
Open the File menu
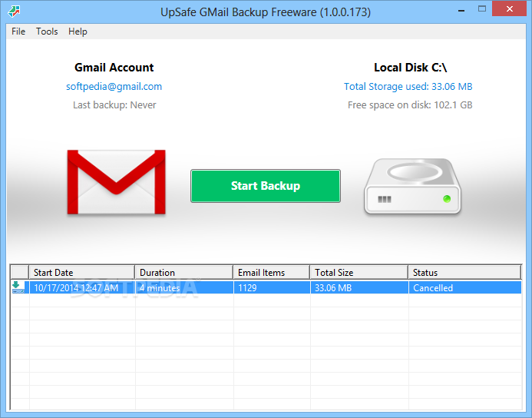pyautogui.click(x=18, y=32)
